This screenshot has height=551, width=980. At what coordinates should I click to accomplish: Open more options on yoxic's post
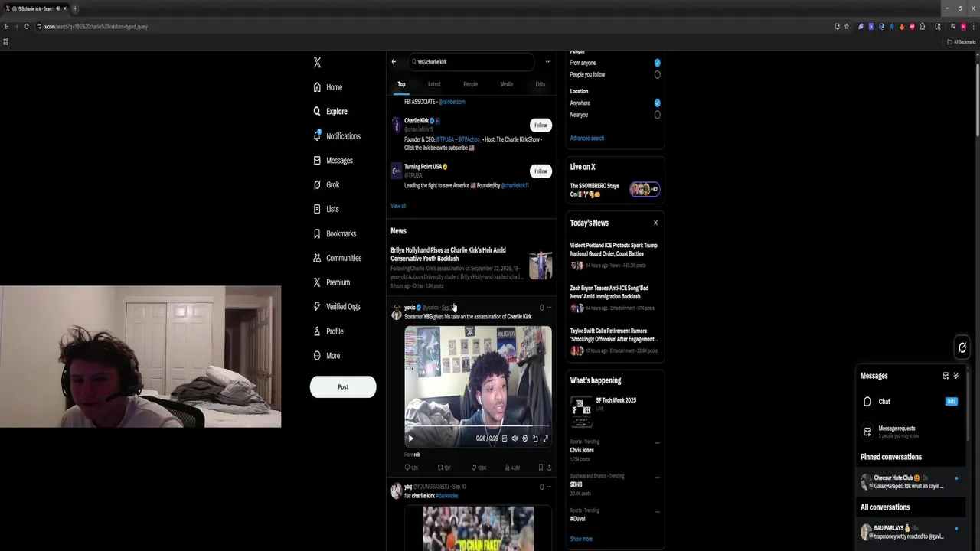pyautogui.click(x=549, y=308)
